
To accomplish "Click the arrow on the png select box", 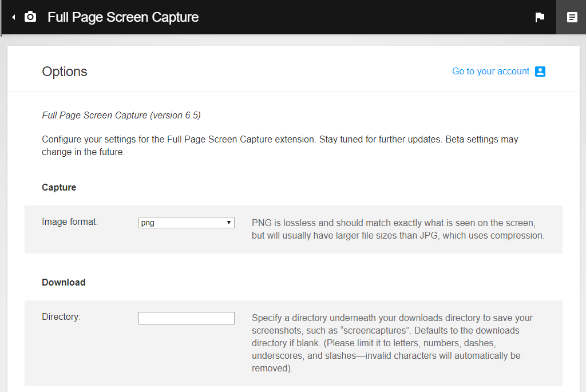I will point(228,223).
